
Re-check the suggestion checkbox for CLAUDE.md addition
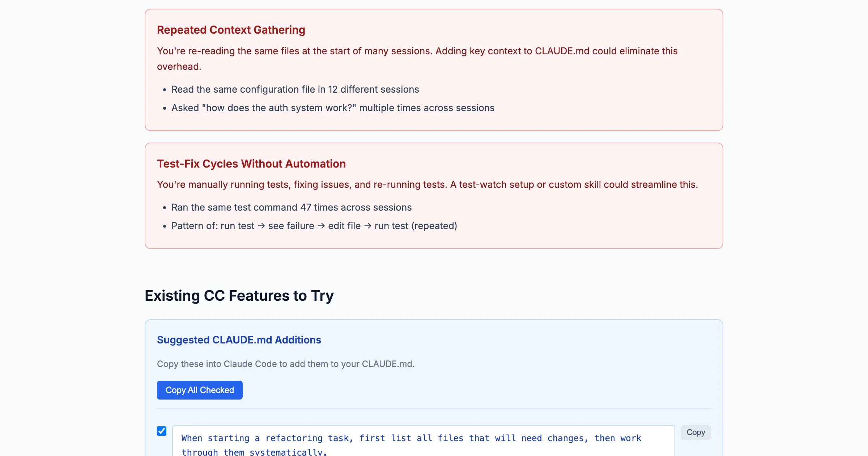[x=161, y=431]
